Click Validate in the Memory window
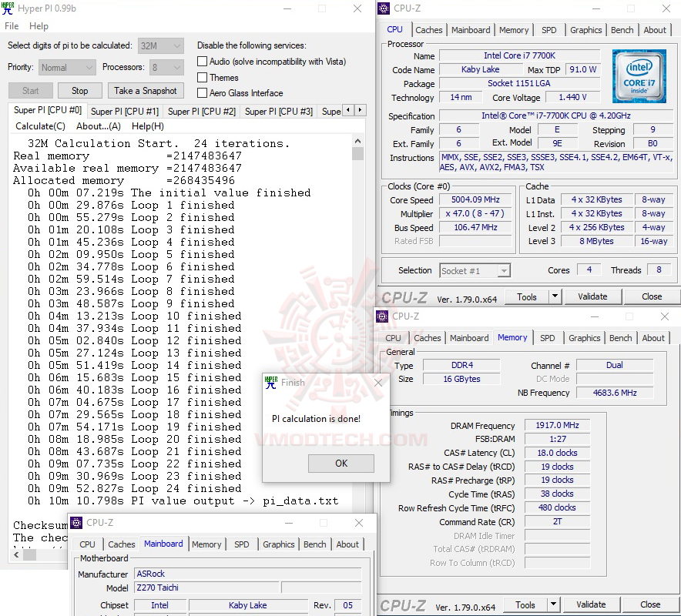Screen dimensions: 681x616 591,604
